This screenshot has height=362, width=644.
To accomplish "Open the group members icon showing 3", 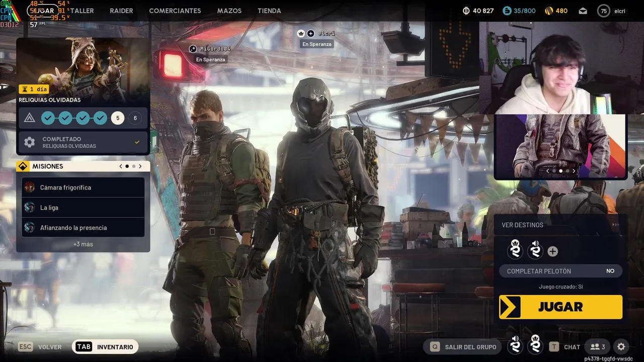I will 598,346.
